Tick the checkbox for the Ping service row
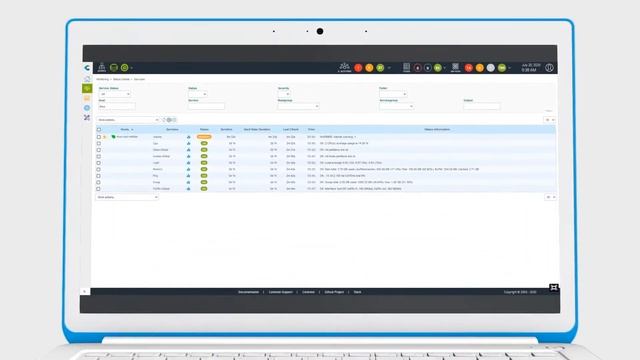The image size is (640, 360). click(x=99, y=176)
